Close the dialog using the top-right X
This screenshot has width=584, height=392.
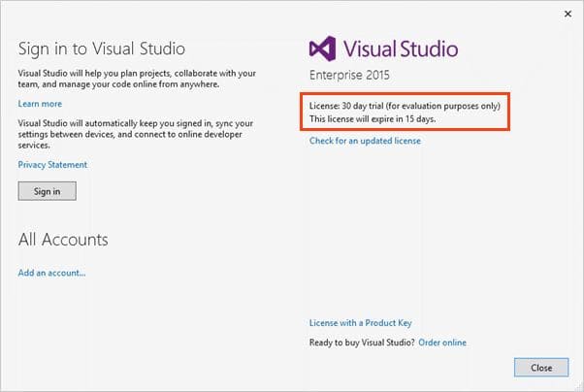click(x=567, y=14)
